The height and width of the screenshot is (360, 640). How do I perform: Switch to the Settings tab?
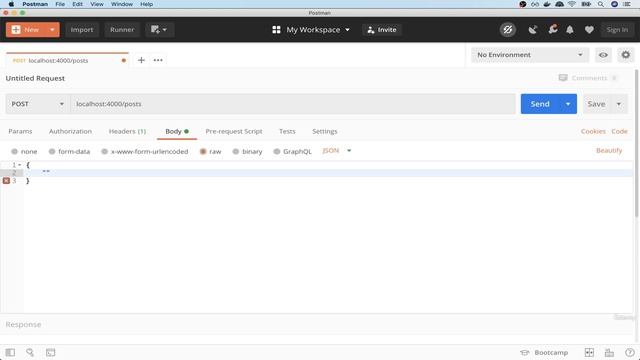click(x=324, y=131)
